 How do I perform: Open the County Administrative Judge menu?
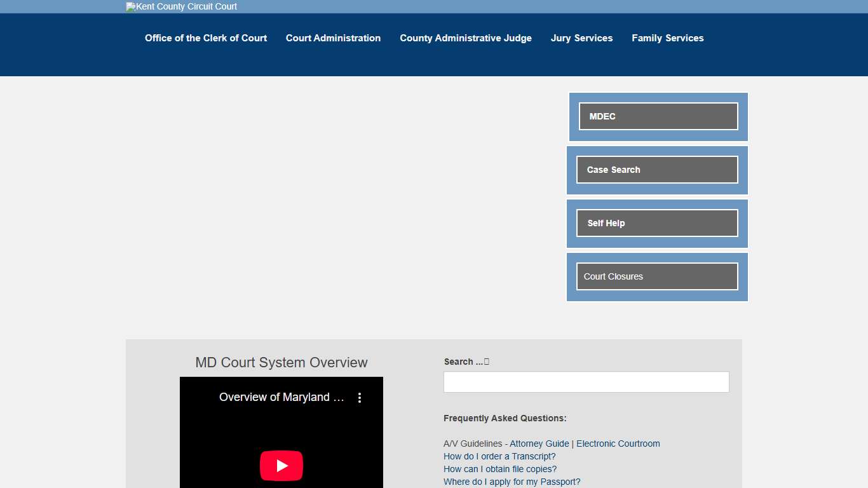(x=465, y=38)
